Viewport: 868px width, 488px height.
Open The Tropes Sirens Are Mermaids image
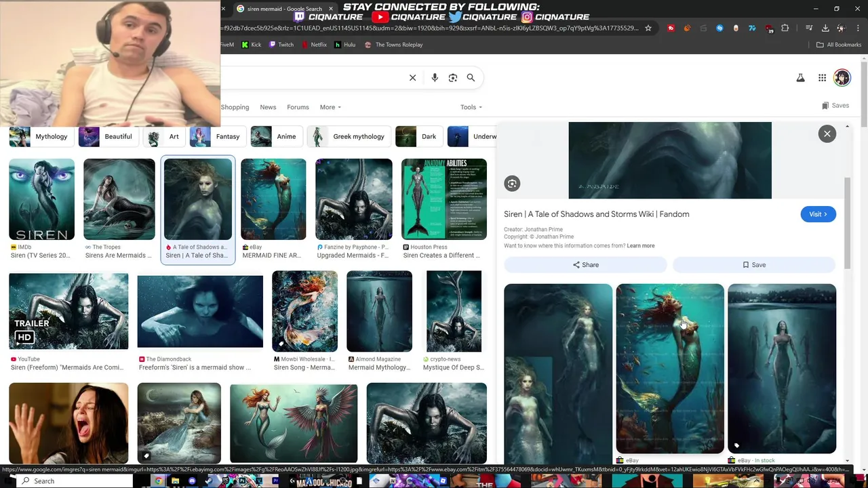pos(119,199)
